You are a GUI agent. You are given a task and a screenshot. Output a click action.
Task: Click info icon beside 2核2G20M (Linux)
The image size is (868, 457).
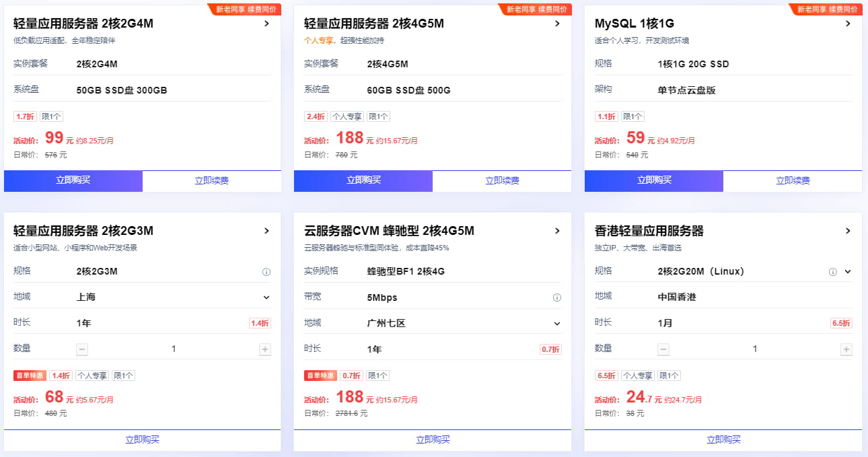(x=832, y=272)
